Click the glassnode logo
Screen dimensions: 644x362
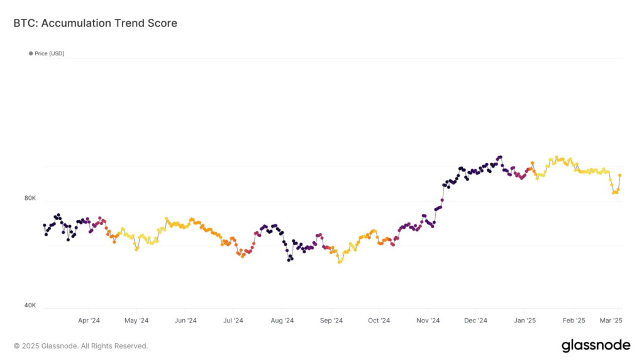(595, 345)
